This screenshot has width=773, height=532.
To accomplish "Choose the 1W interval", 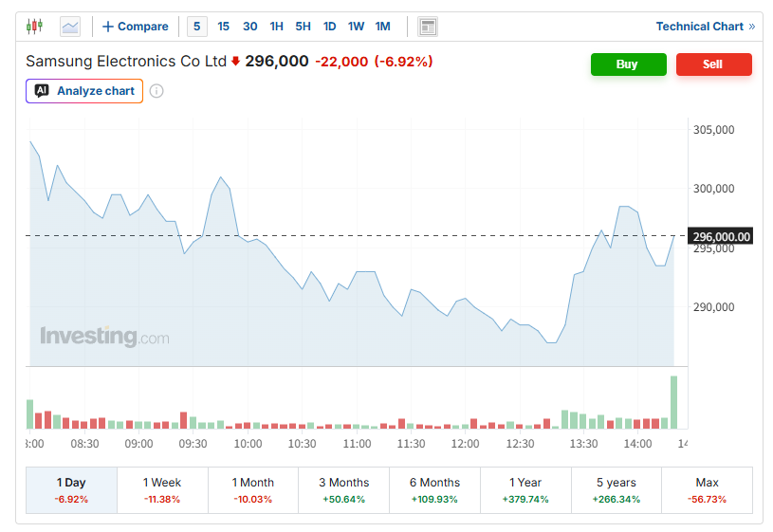I will point(356,27).
